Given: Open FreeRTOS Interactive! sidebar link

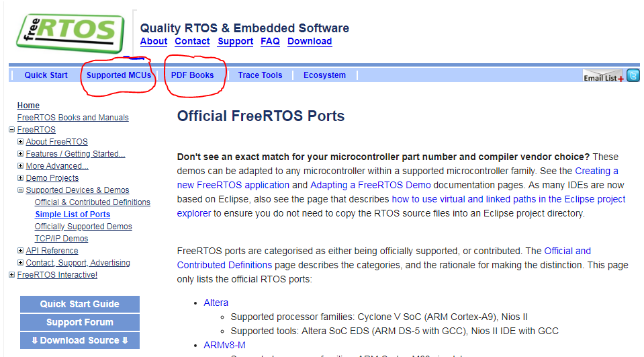Looking at the screenshot, I should click(x=57, y=275).
